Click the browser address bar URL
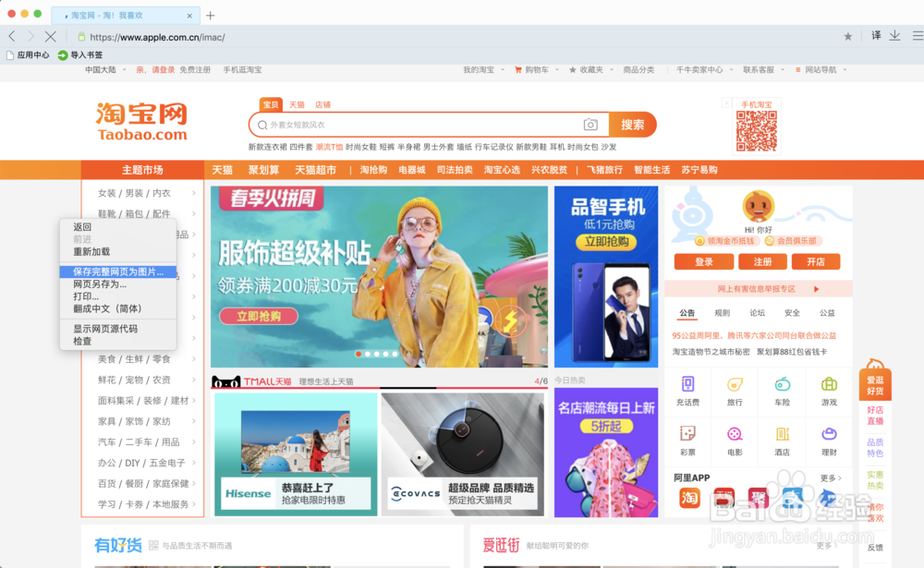 pyautogui.click(x=157, y=37)
